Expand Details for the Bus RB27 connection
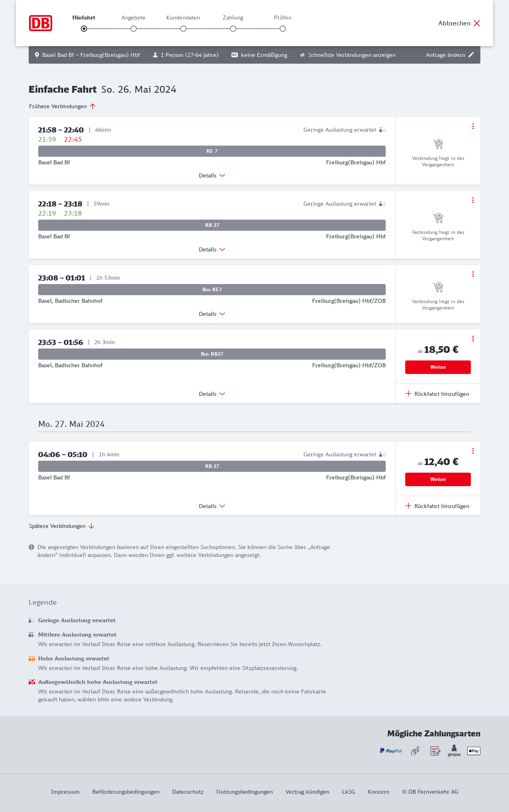This screenshot has height=812, width=509. coord(212,394)
